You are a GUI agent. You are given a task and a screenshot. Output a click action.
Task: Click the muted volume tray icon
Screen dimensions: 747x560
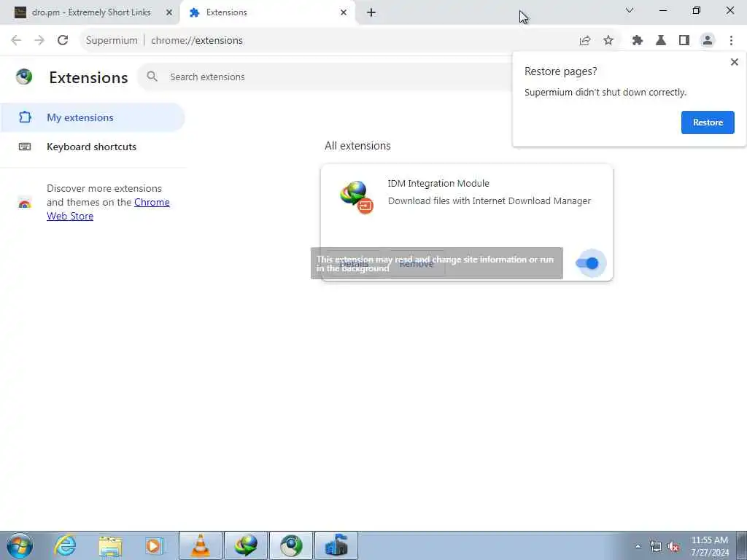point(673,546)
